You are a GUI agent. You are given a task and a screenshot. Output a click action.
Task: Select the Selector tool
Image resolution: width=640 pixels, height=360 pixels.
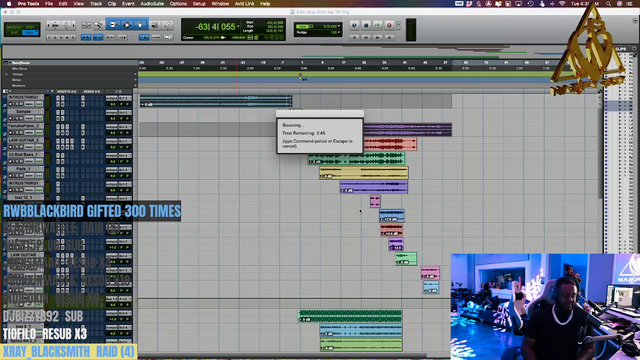pos(127,25)
